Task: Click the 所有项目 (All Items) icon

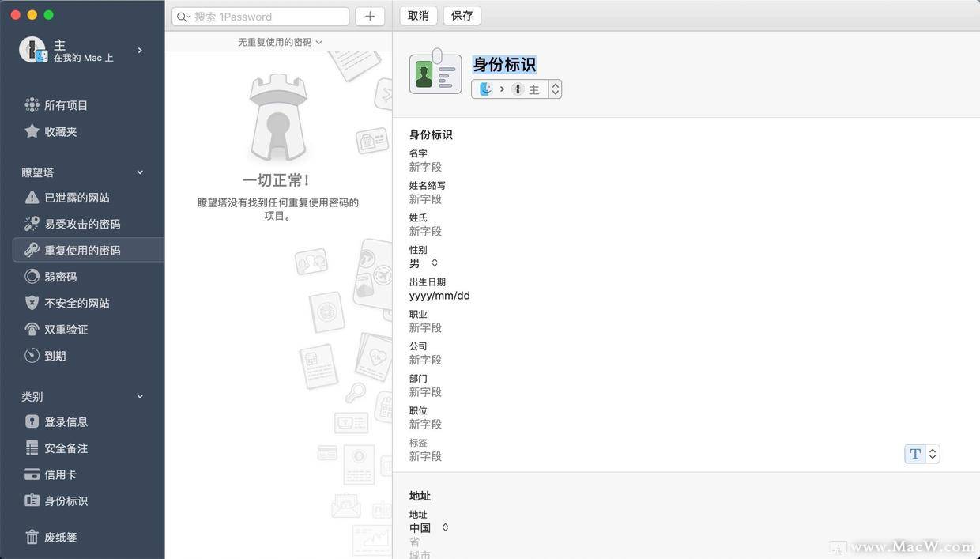Action: pyautogui.click(x=32, y=105)
